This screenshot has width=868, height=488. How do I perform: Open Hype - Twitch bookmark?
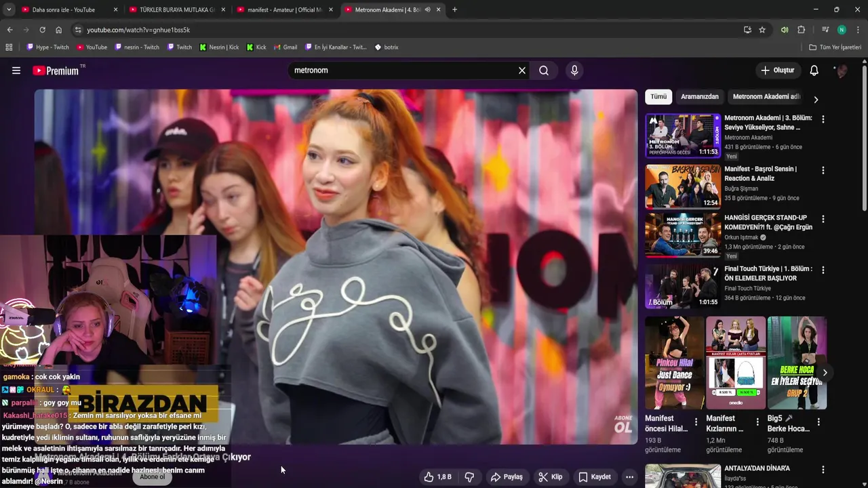(47, 47)
